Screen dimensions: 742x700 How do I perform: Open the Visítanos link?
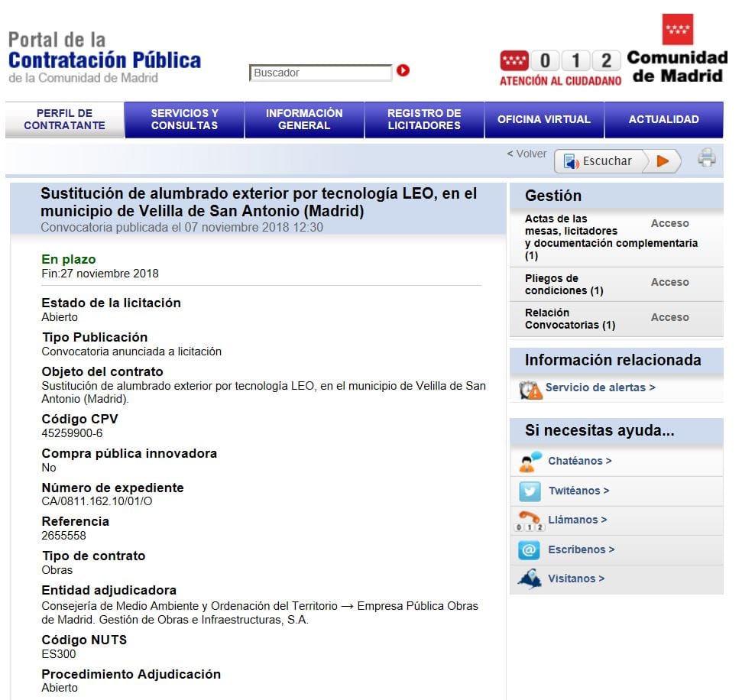coord(576,578)
